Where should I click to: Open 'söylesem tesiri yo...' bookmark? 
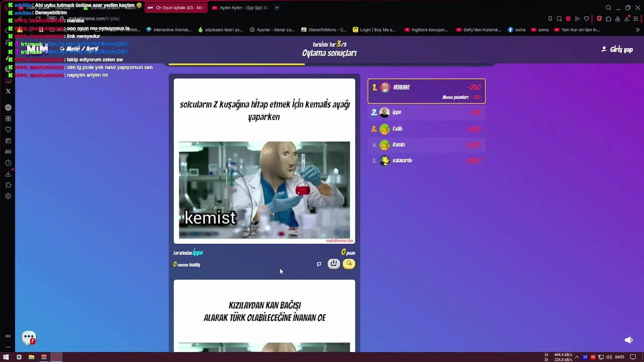(x=221, y=30)
